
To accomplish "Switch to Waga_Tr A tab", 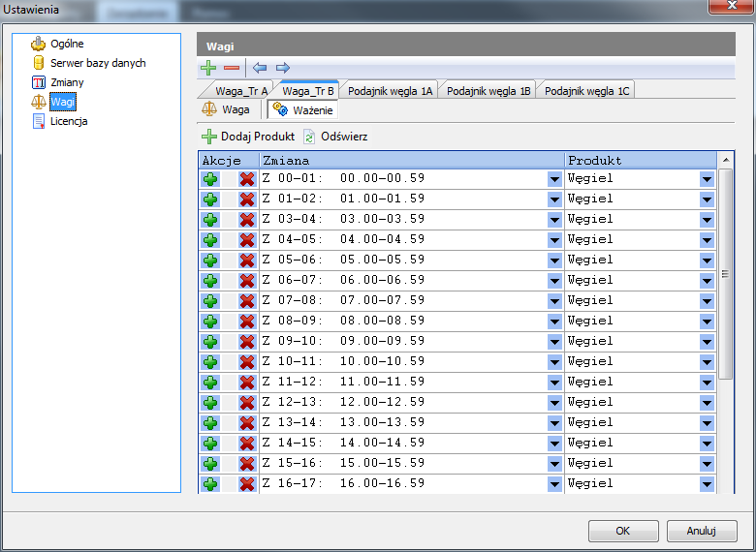I will [x=240, y=91].
